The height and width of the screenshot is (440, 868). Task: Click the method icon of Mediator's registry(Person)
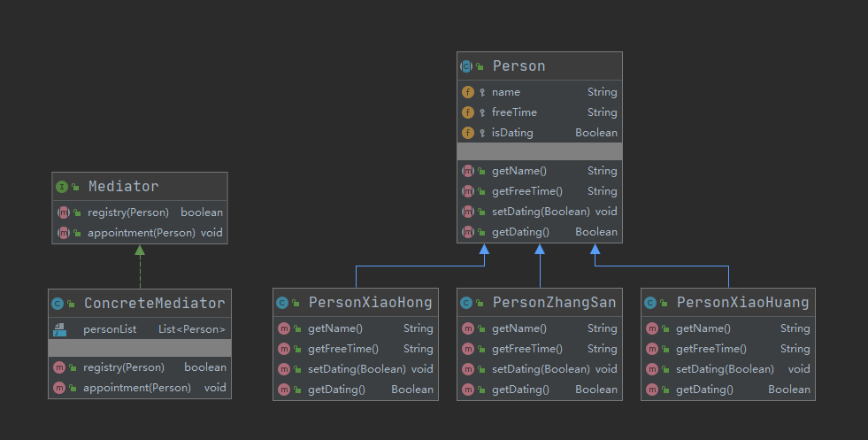pos(64,212)
